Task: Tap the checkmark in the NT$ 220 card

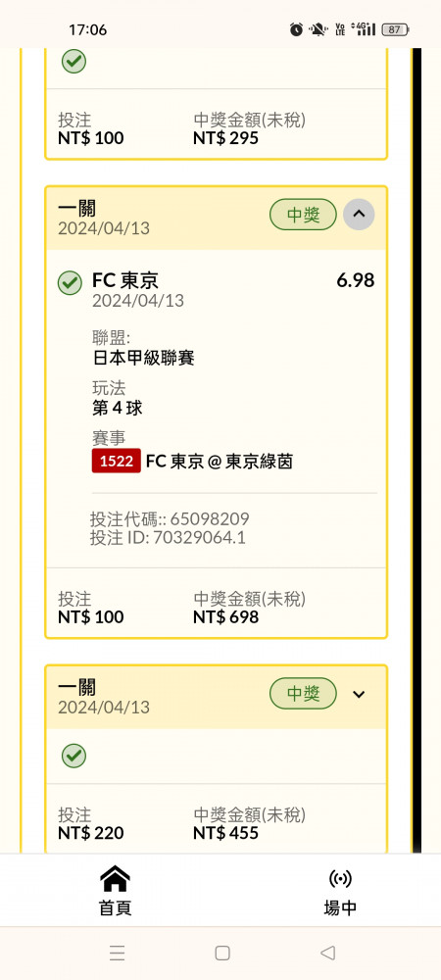Action: (73, 757)
